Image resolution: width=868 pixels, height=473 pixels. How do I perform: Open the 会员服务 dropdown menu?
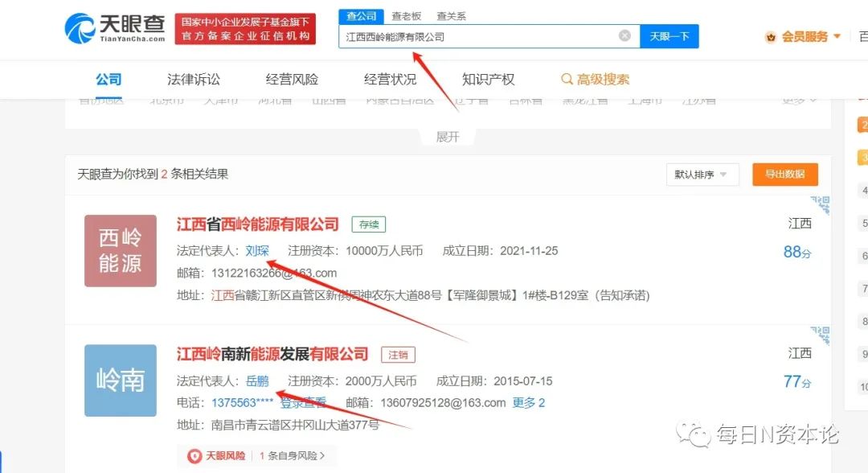point(811,37)
